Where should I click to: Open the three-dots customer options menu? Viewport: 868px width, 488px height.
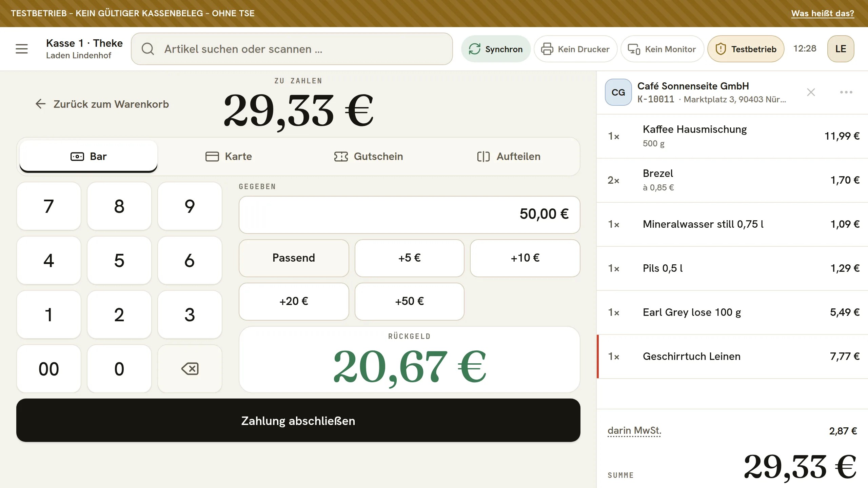click(x=846, y=92)
